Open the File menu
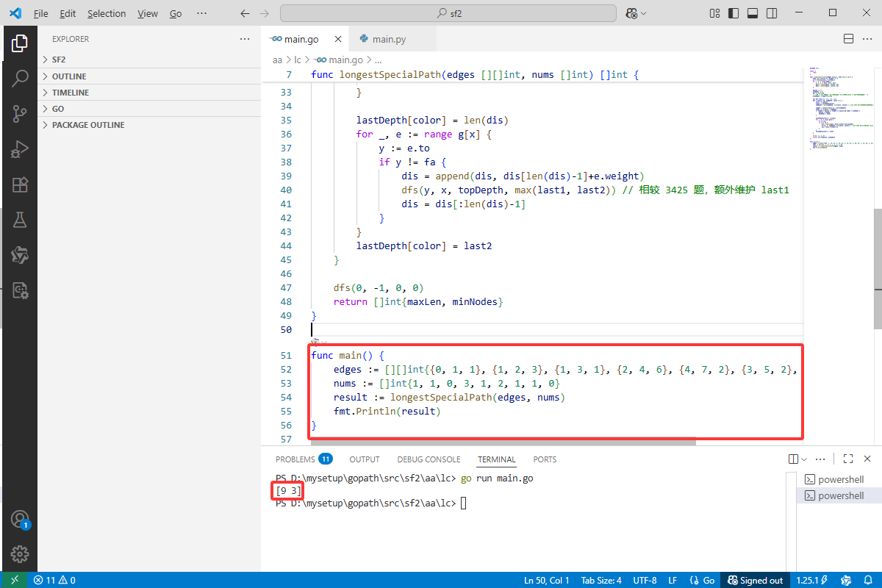882x588 pixels. (41, 13)
